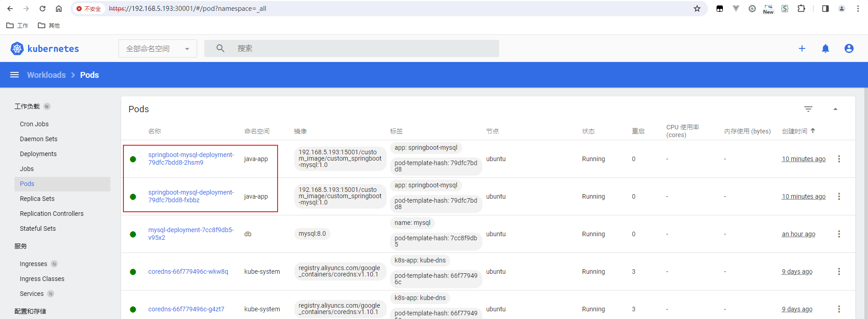Click the 状态 column header
The width and height of the screenshot is (868, 319).
pyautogui.click(x=588, y=131)
